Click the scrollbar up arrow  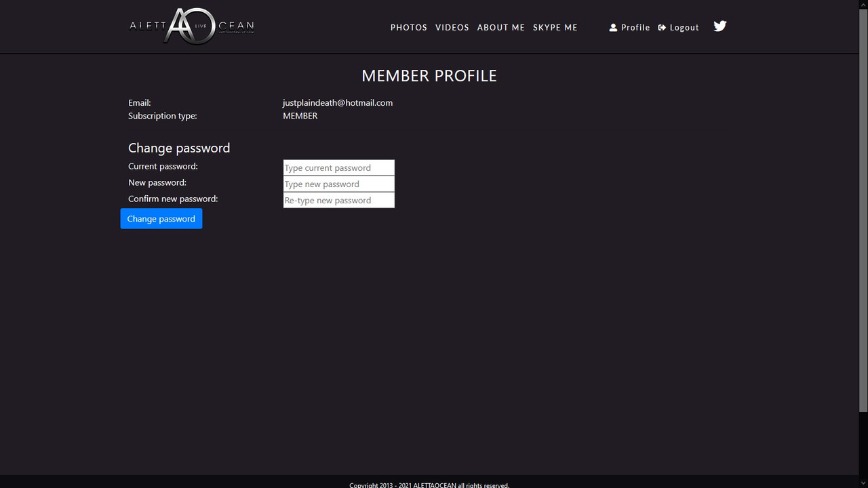click(x=863, y=4)
